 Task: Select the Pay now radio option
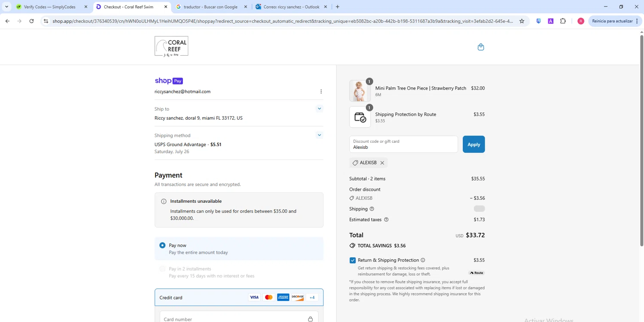[162, 245]
